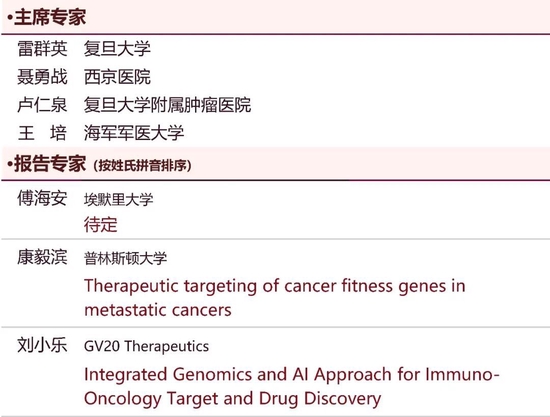Select speaker name 刘小乐
The image size is (550, 417).
[42, 345]
